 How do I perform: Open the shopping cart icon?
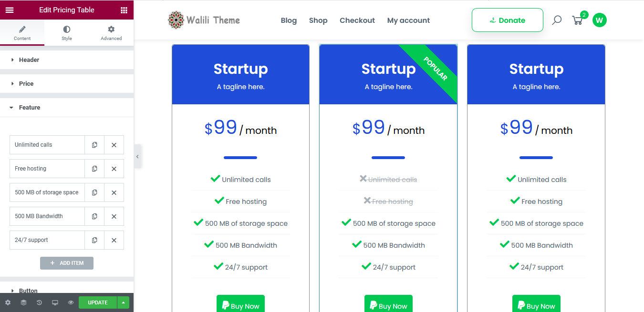577,20
